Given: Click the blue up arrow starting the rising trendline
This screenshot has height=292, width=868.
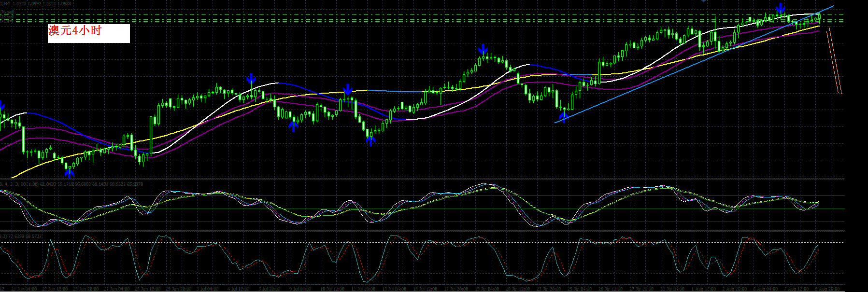Looking at the screenshot, I should pos(563,117).
